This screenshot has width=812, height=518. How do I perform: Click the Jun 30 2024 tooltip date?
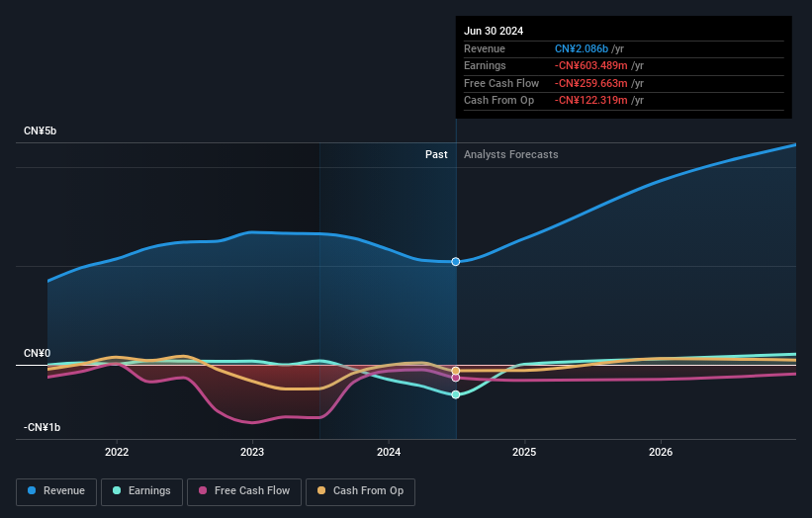click(494, 31)
